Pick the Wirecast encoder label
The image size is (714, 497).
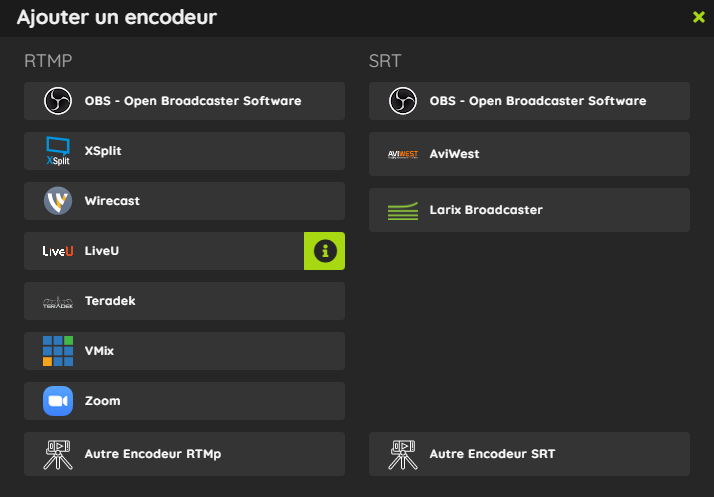[112, 201]
